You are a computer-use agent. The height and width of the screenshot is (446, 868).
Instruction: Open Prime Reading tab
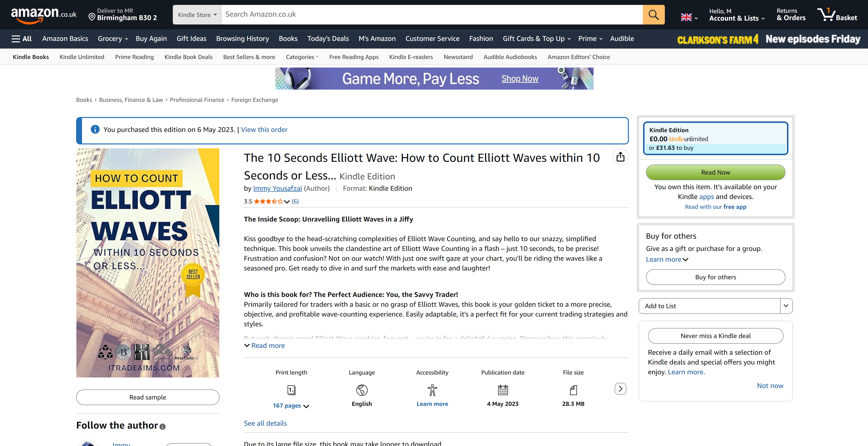point(134,57)
